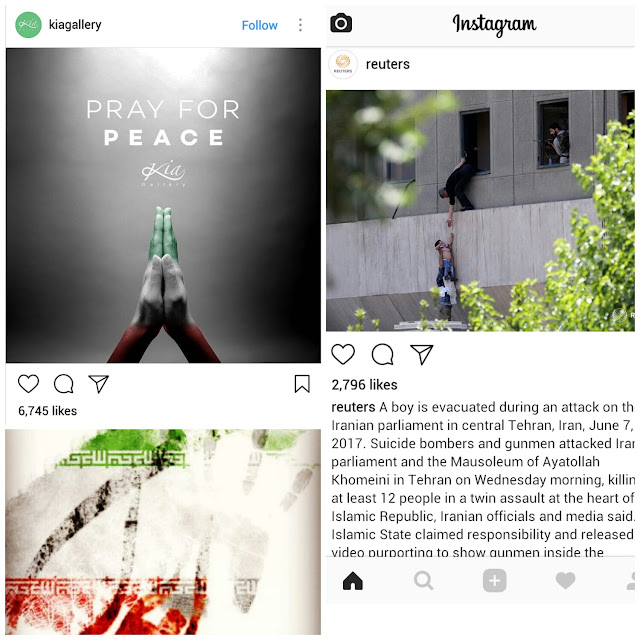
Task: Open the Iranian flag handprint image post
Action: coord(163,532)
